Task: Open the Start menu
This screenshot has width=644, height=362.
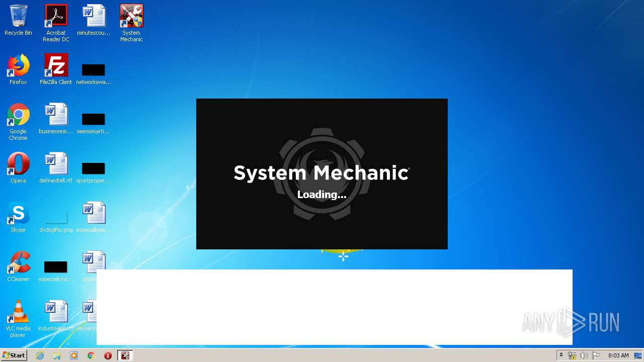Action: click(14, 355)
